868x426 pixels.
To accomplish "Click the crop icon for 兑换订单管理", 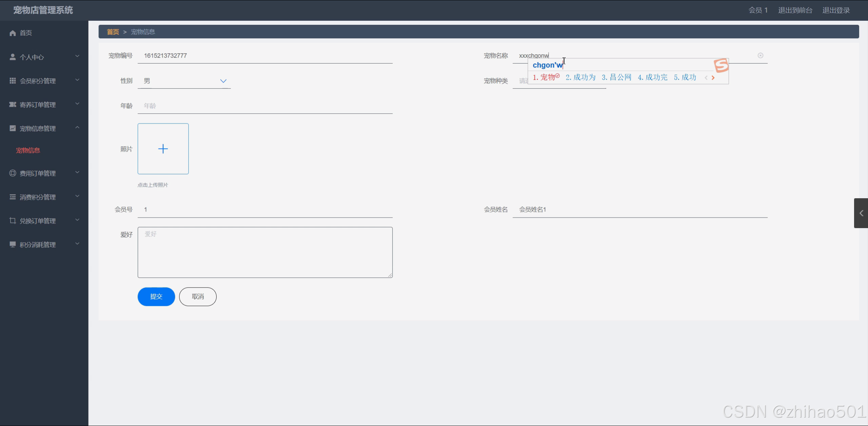I will click(13, 221).
